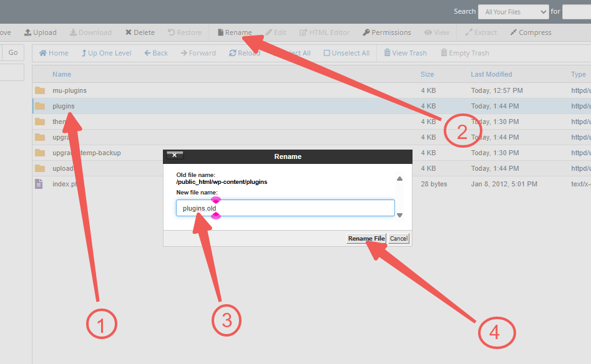Confirm with the Rename File button

tap(366, 238)
